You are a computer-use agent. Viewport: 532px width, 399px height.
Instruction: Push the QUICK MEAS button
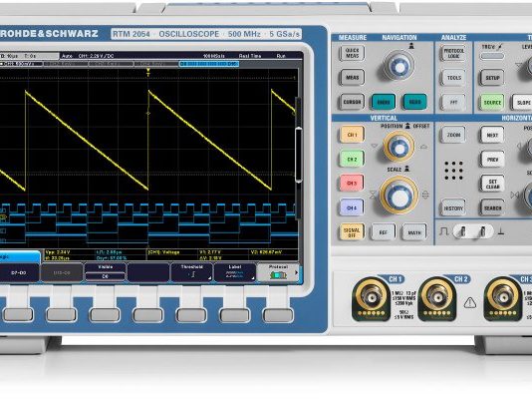(x=352, y=53)
